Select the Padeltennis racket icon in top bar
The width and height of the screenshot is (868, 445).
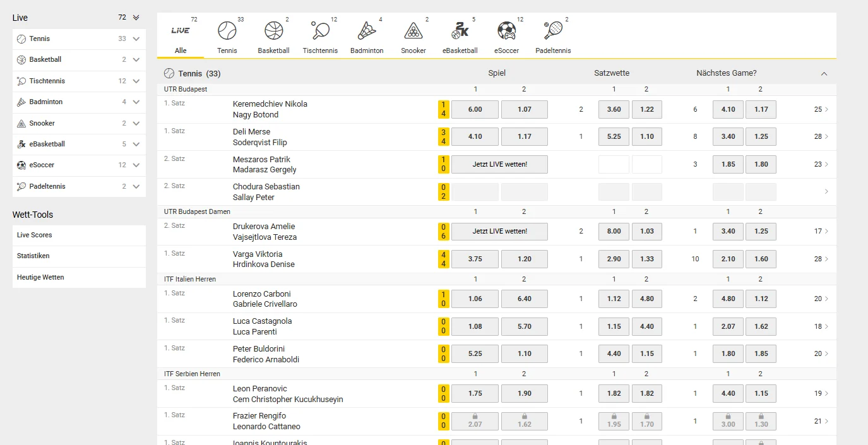point(553,30)
